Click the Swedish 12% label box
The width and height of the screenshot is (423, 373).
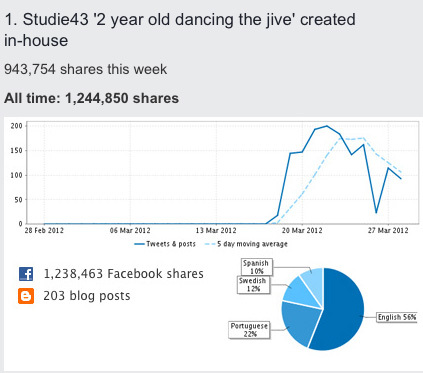[x=253, y=285]
